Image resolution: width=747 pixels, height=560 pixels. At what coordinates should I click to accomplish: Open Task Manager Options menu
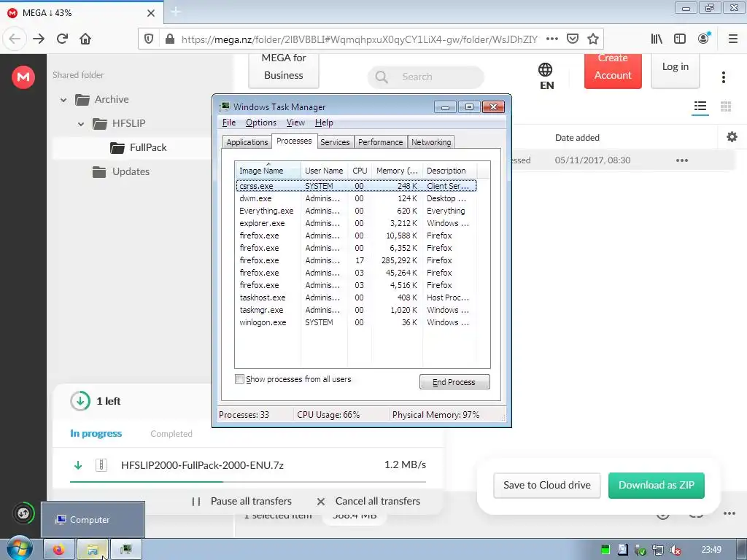click(x=261, y=122)
